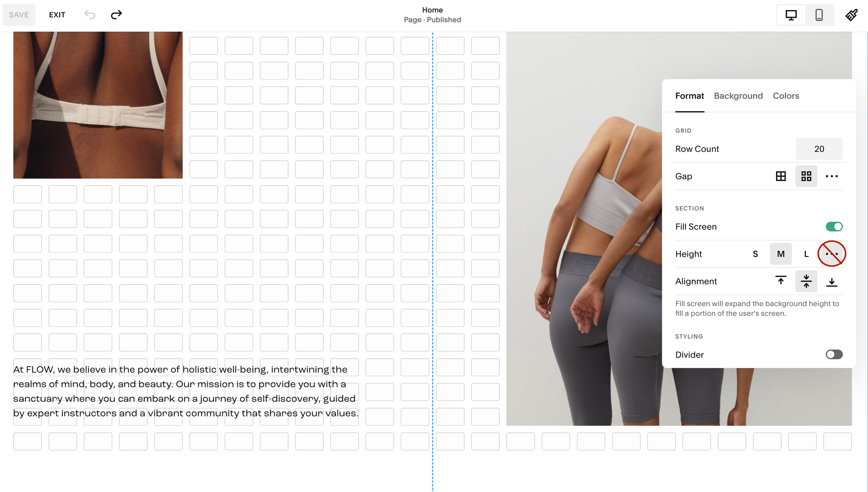
Task: Select Small height option S
Action: [755, 254]
